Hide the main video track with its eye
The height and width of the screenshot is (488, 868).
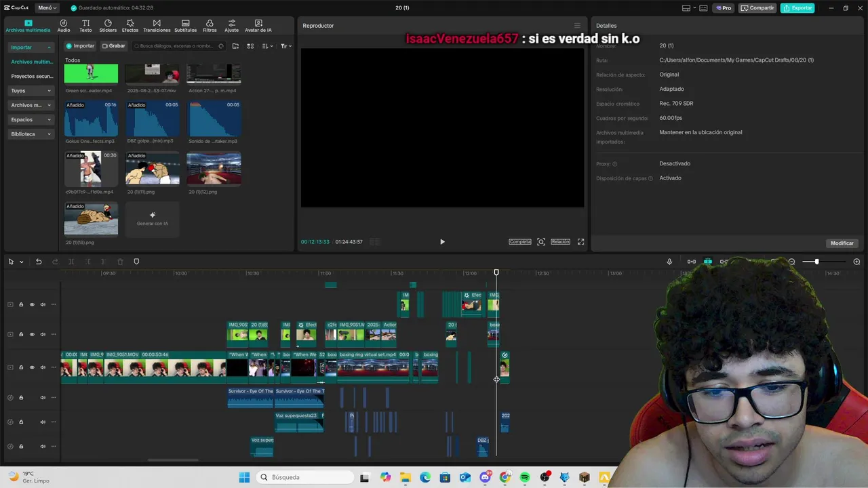[32, 367]
